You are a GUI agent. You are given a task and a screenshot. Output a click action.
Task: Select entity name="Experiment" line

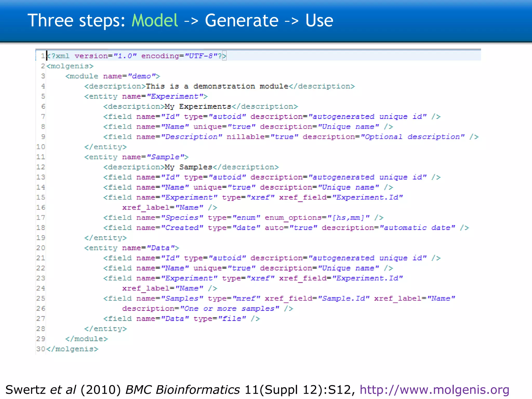[x=146, y=96]
